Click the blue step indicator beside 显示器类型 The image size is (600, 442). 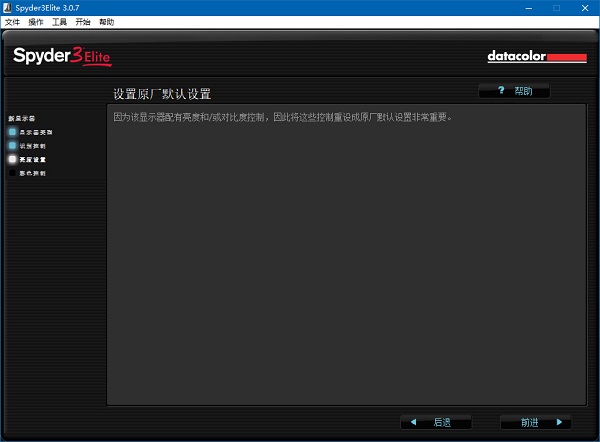[x=12, y=132]
